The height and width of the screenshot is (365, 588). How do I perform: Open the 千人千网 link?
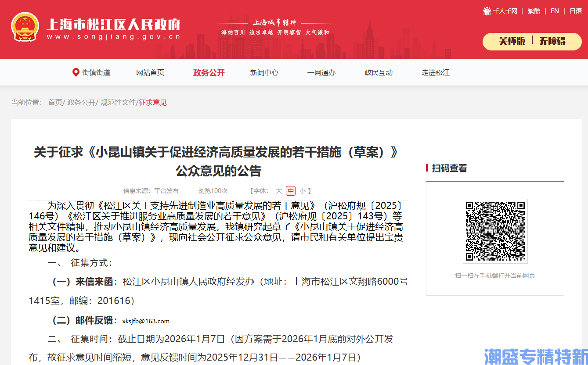505,11
